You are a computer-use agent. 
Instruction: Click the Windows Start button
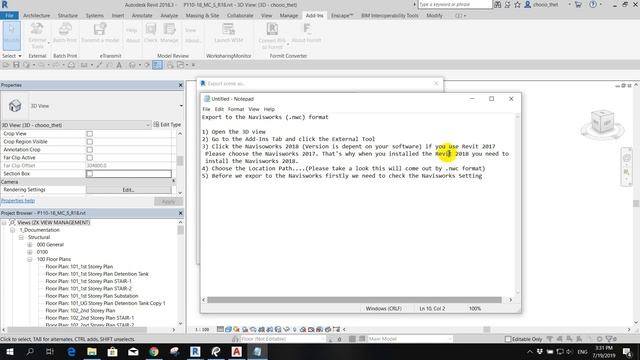(9, 351)
